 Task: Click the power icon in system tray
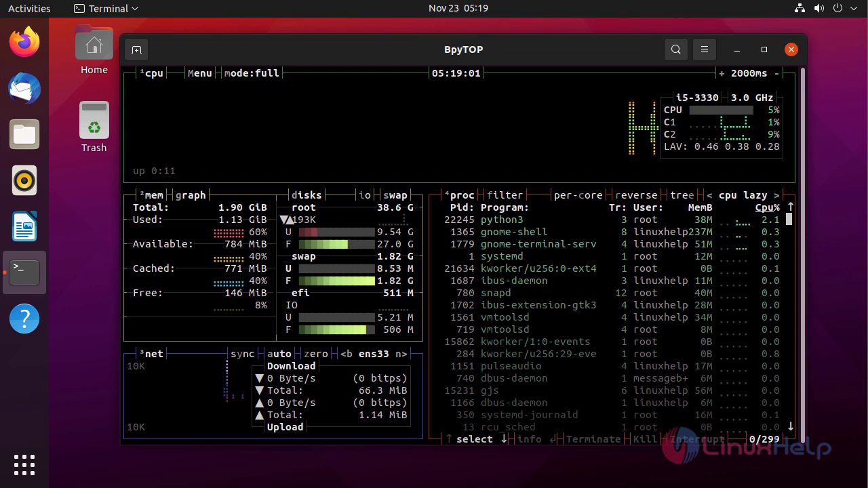839,9
